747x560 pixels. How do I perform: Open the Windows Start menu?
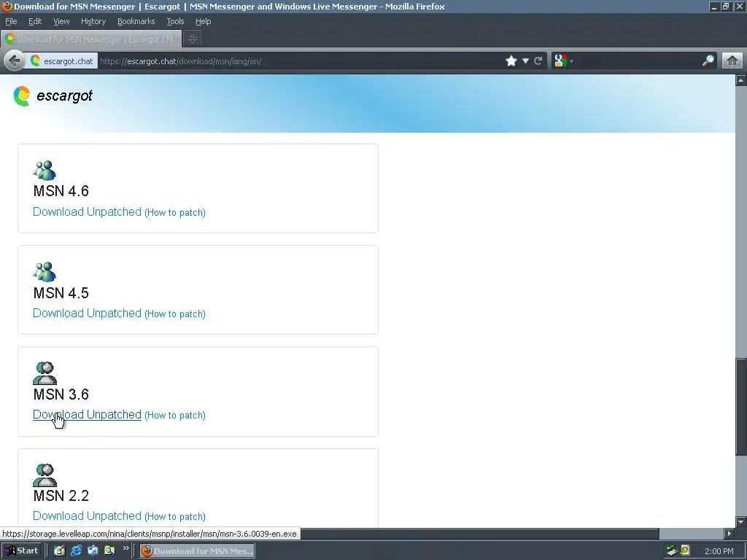point(22,551)
